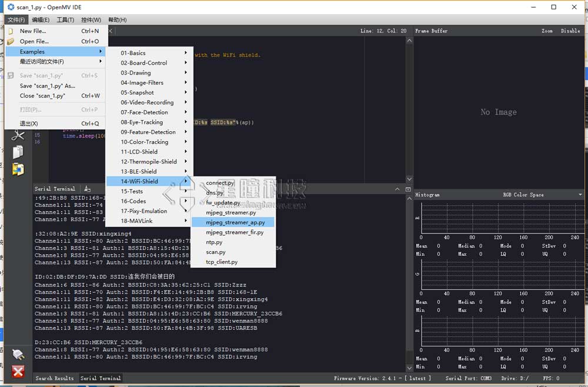The image size is (588, 387).
Task: Open the ntp.py example
Action: tap(233, 242)
